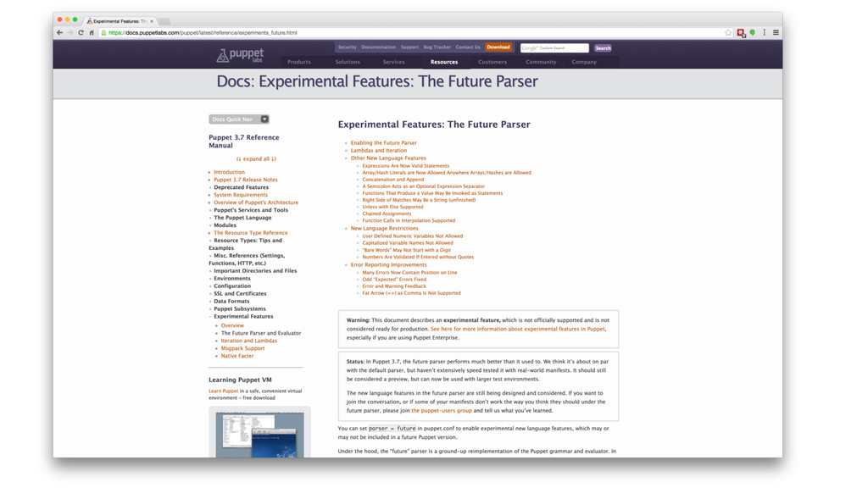Image resolution: width=868 pixels, height=488 pixels.
Task: Open the Bug Tracker link
Action: tap(437, 47)
